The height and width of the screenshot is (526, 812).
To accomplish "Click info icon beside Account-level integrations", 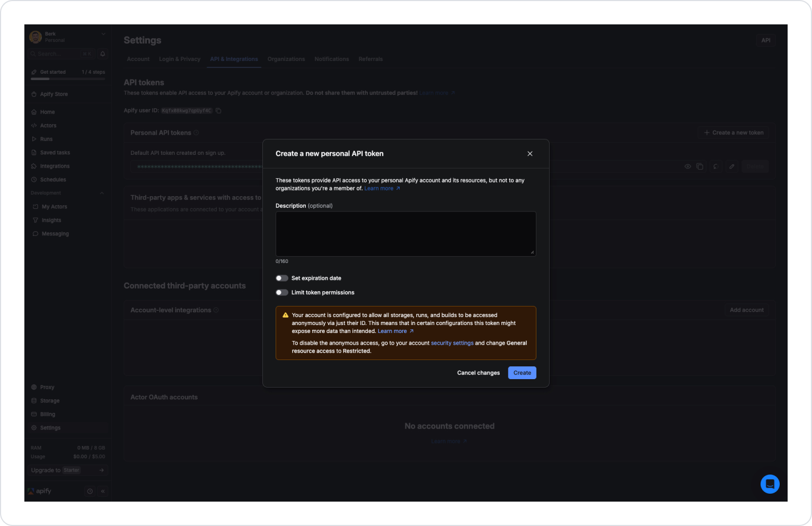I will coord(216,310).
